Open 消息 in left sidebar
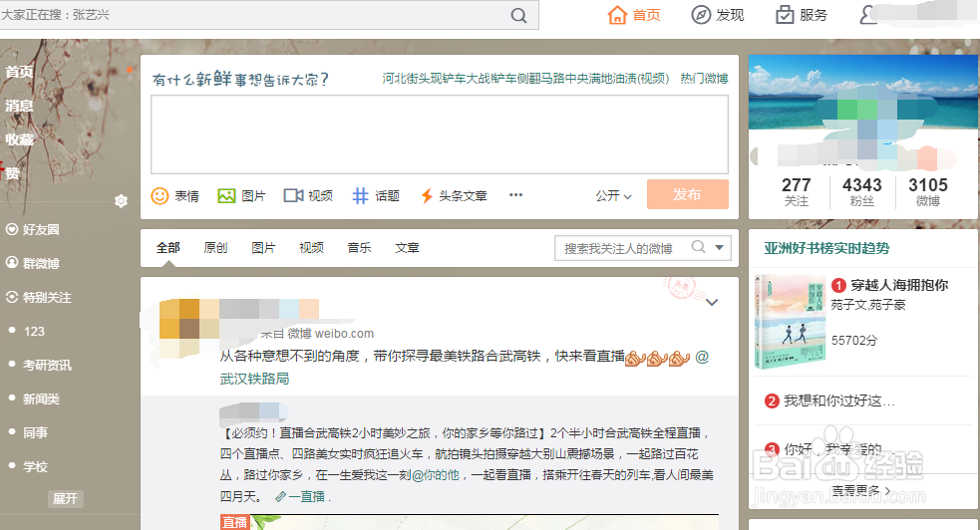Screen dimensions: 980x530 (x=19, y=106)
